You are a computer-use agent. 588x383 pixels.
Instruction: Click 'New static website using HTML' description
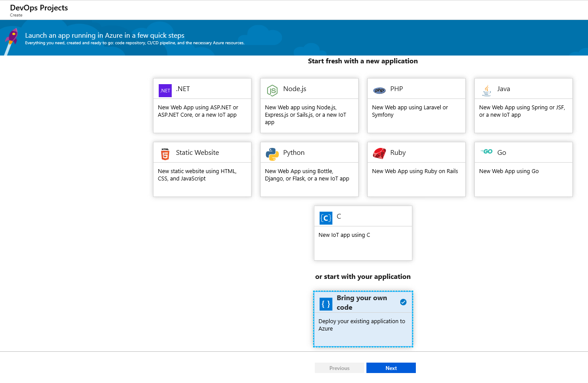coord(197,175)
